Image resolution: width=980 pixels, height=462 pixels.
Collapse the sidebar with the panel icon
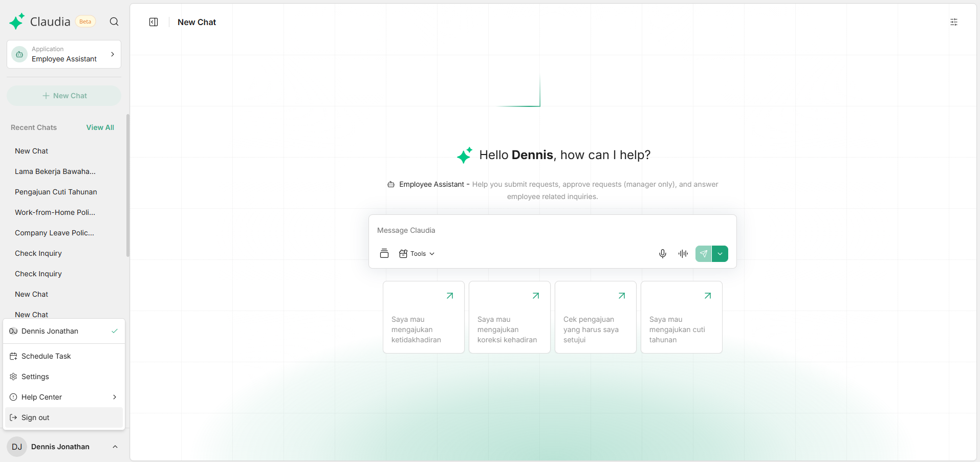coord(154,22)
